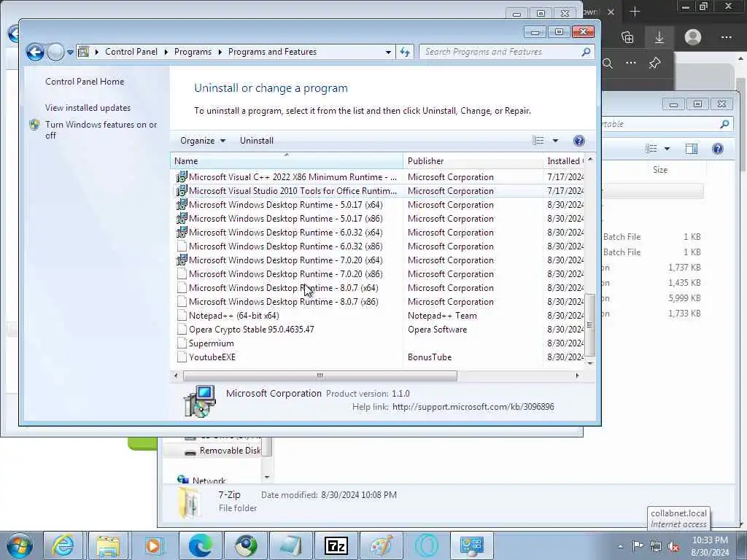This screenshot has width=747, height=560.
Task: Open Edge downloads icon in browser toolbar
Action: pyautogui.click(x=659, y=37)
